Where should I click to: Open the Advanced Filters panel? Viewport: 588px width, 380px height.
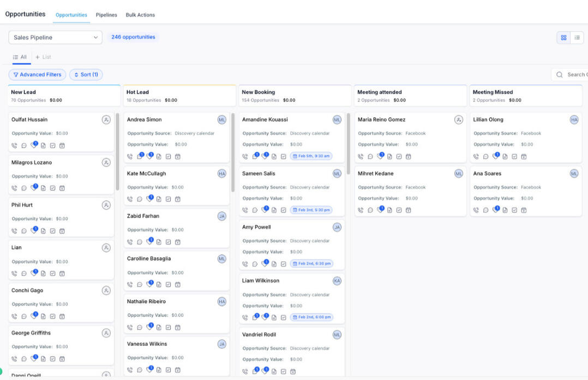[37, 75]
